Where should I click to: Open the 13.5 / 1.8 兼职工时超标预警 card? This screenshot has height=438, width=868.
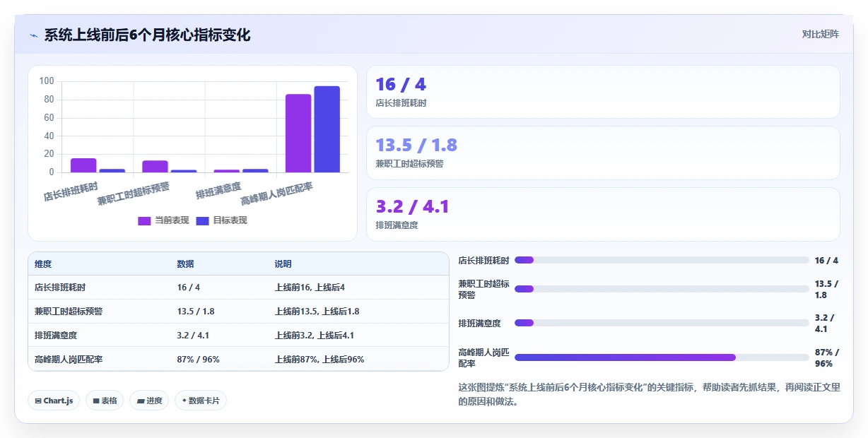603,153
